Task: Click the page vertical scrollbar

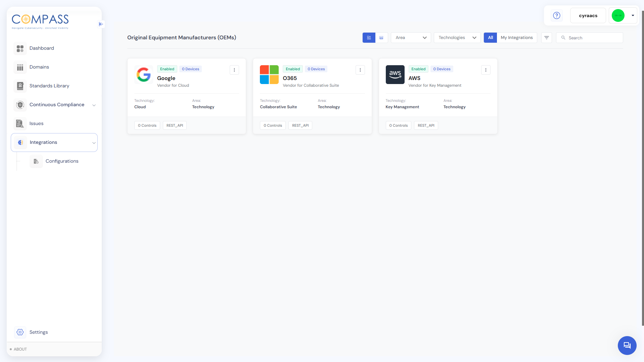Action: coord(643,168)
